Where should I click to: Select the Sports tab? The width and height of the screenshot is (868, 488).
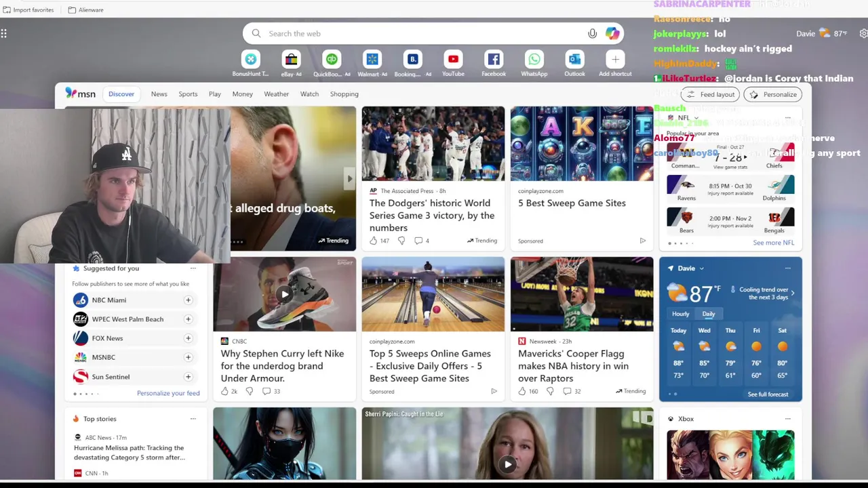point(188,94)
